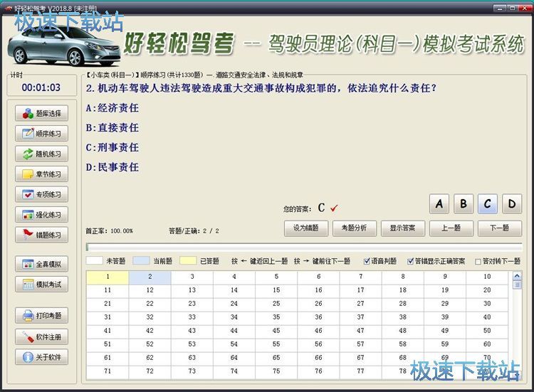This screenshot has height=392, width=534.
Task: Open 强化练习 intensive practice
Action: (41, 214)
